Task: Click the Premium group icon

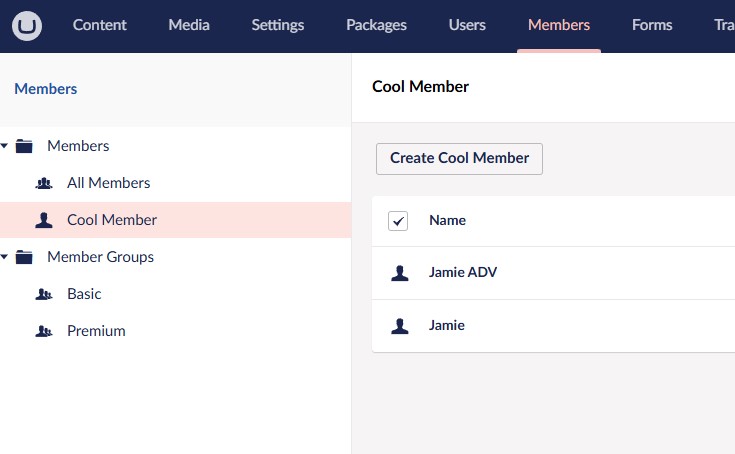Action: click(44, 331)
